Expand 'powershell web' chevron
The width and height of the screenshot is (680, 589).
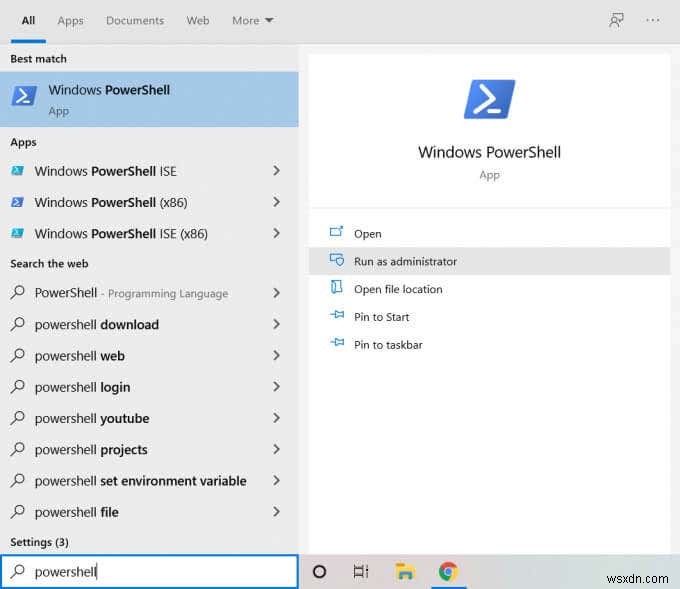pos(276,355)
